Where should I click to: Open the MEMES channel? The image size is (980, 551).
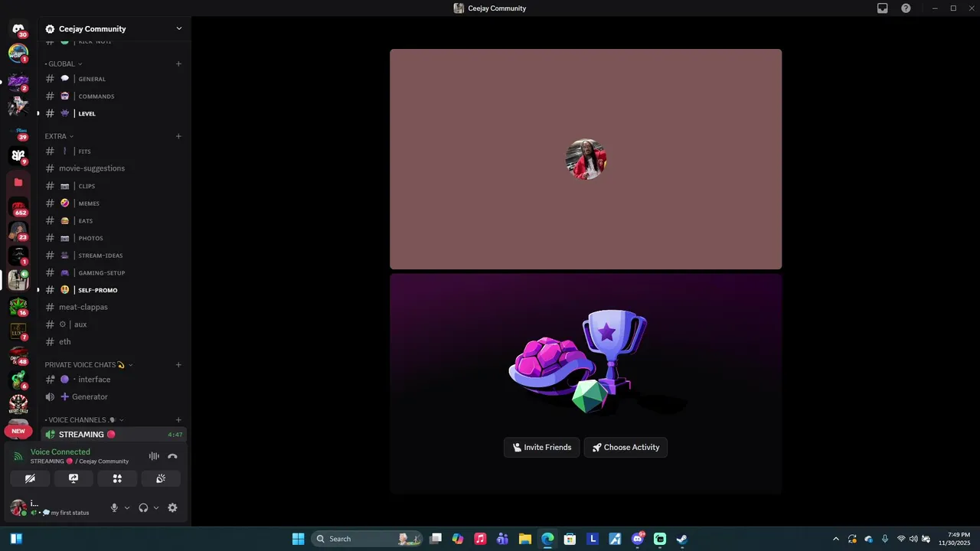pyautogui.click(x=114, y=204)
